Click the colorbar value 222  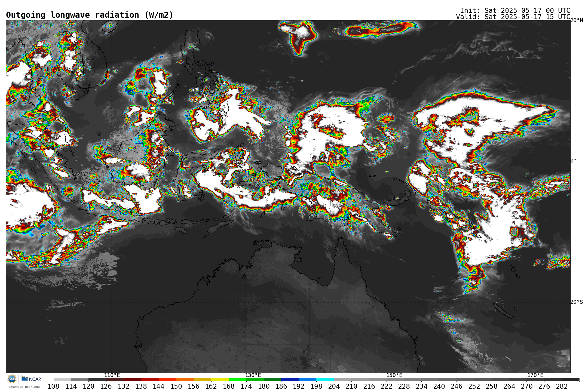point(387,386)
